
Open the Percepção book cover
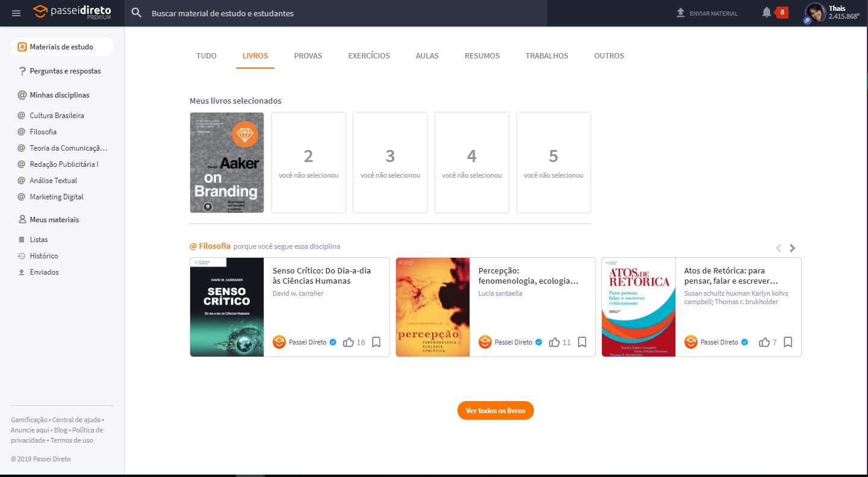[x=433, y=307]
